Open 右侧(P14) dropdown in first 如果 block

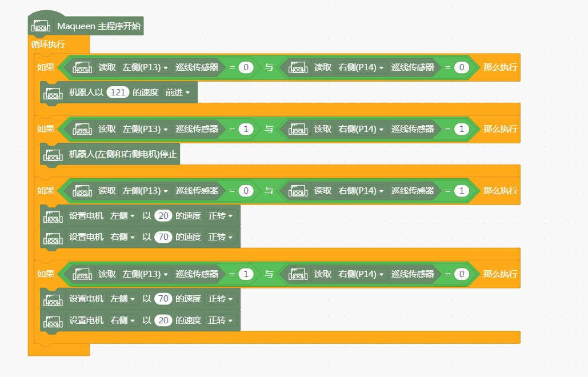tap(361, 67)
